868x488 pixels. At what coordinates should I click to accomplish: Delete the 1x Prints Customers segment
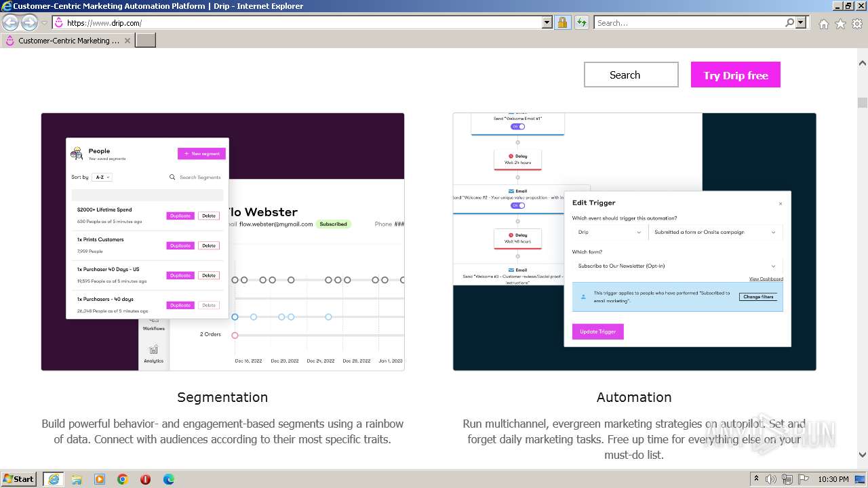209,245
